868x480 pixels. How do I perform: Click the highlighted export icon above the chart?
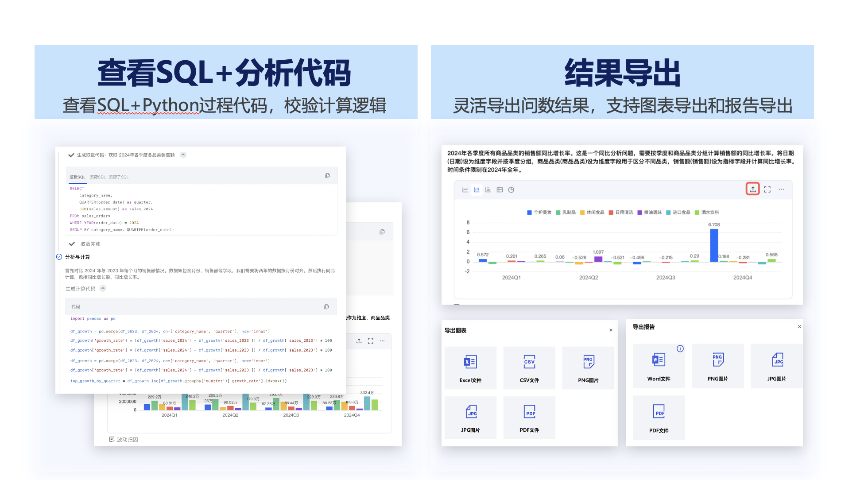[752, 189]
